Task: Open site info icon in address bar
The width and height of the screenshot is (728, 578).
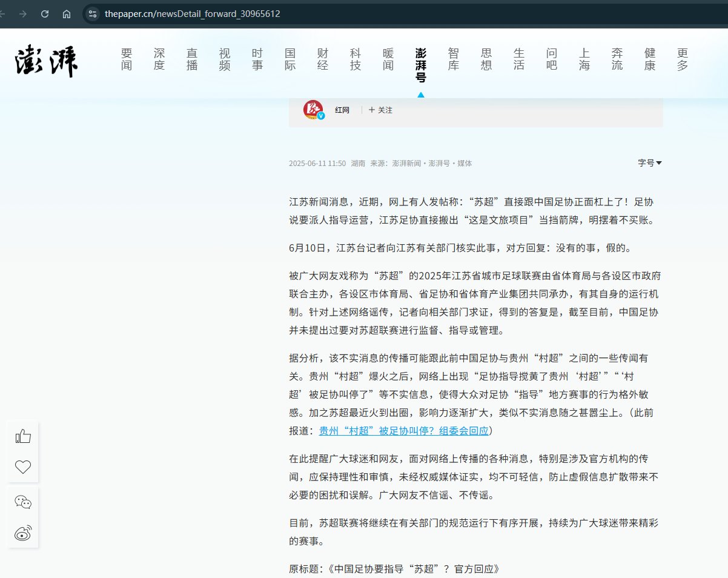Action: 92,14
